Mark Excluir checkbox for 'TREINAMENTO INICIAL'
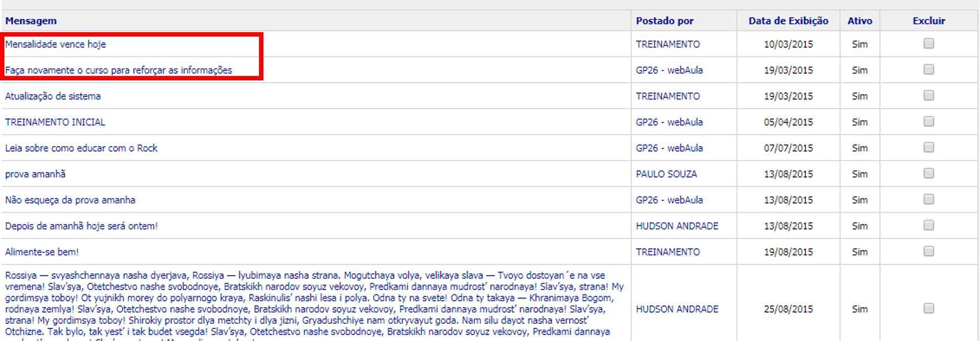The height and width of the screenshot is (341, 980). [928, 121]
